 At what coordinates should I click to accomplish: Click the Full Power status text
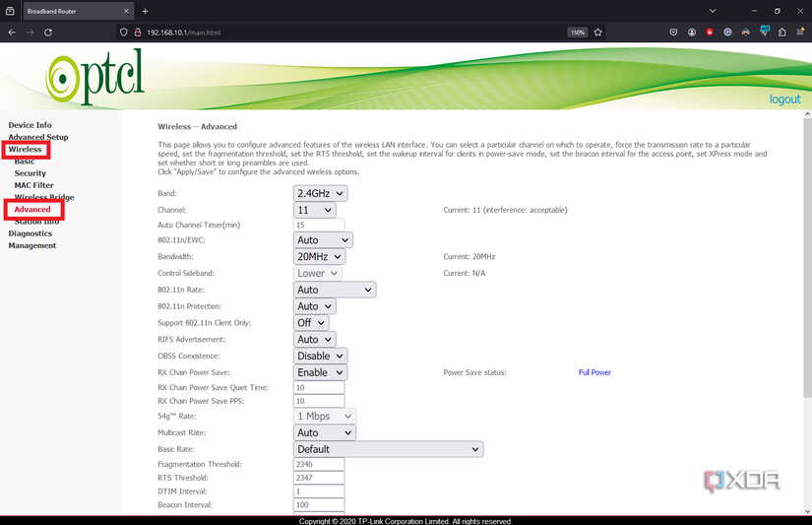[594, 372]
